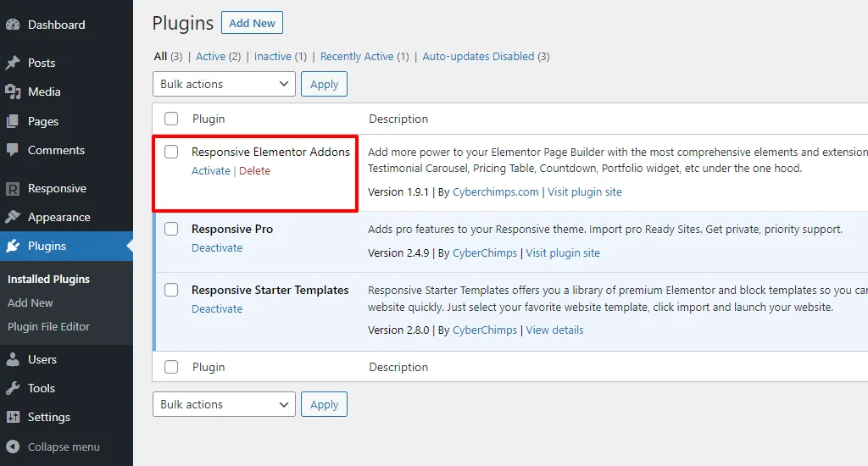This screenshot has height=466, width=868.
Task: Visit plugin site for Responsive Pro
Action: [563, 253]
